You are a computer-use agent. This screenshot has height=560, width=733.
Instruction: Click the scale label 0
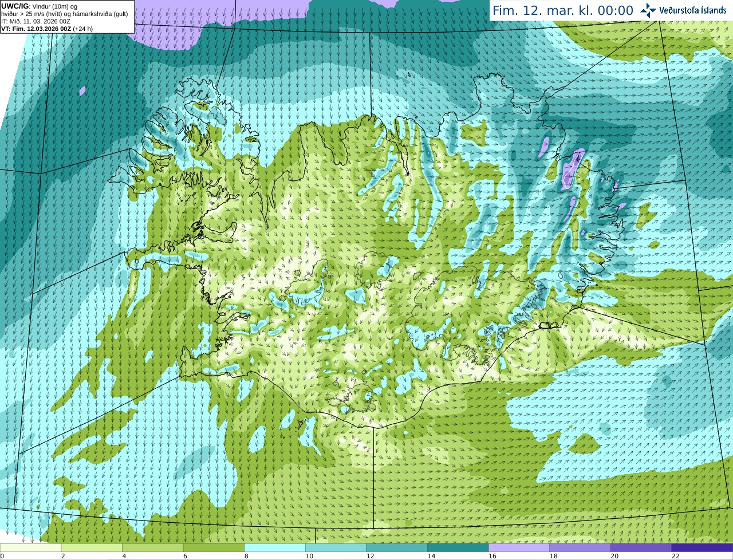[x=2, y=556]
